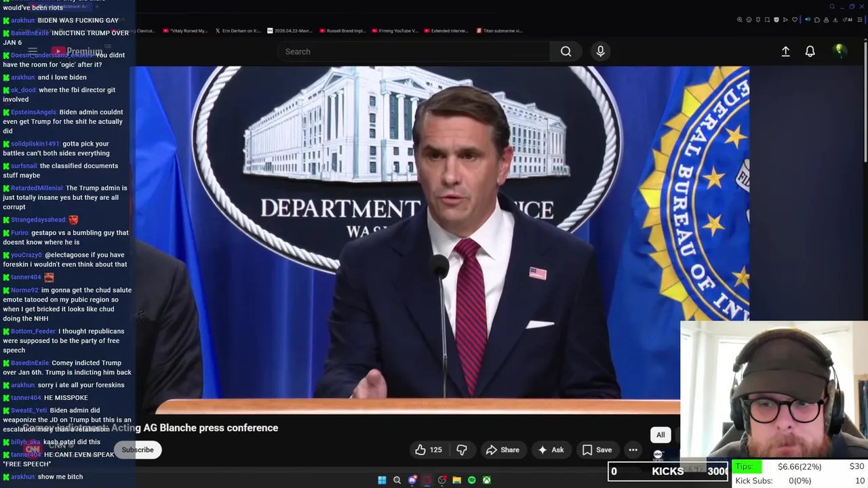Screen dimensions: 868x488
Task: Switch to 'Vitaly Ruined My...' browser tab
Action: (x=185, y=30)
